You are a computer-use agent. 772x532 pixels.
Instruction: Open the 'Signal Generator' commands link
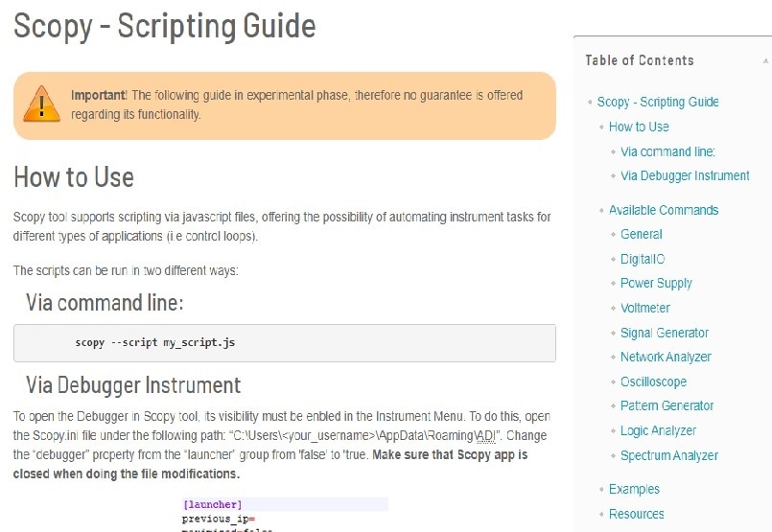(x=665, y=333)
